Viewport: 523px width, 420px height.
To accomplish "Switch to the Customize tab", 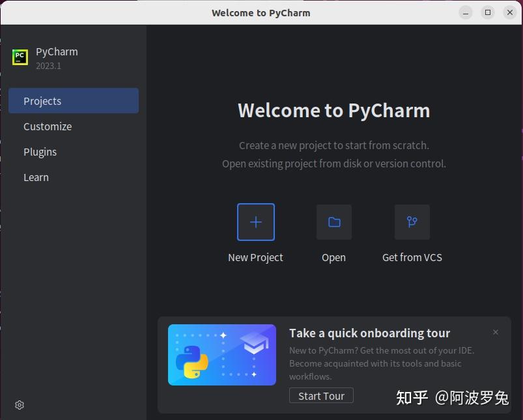I will (x=74, y=126).
